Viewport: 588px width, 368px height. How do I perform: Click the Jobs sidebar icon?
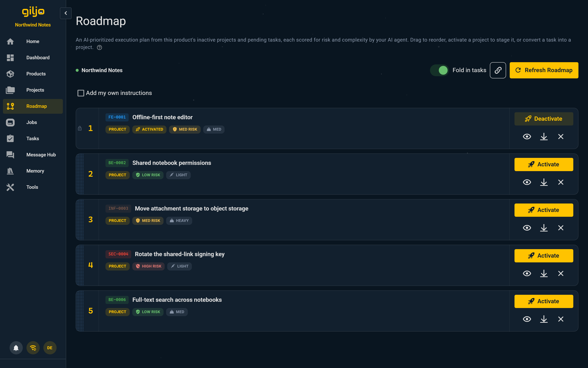click(x=10, y=122)
